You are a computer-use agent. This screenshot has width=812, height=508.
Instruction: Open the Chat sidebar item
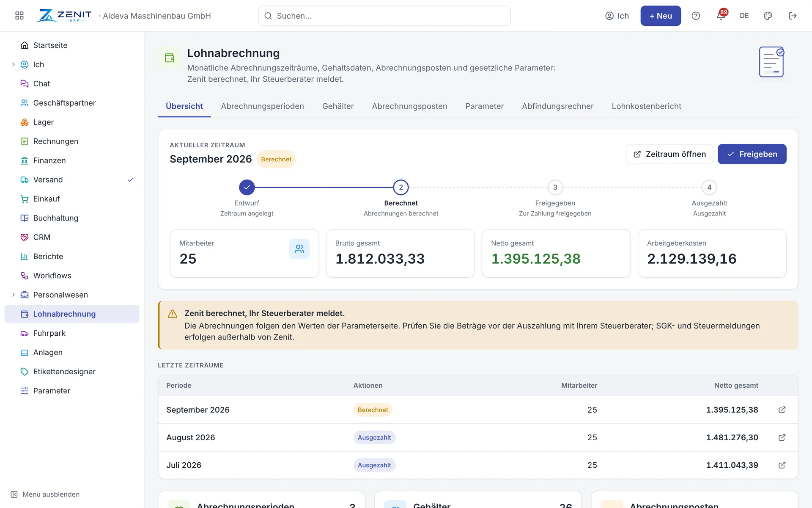(x=72, y=84)
